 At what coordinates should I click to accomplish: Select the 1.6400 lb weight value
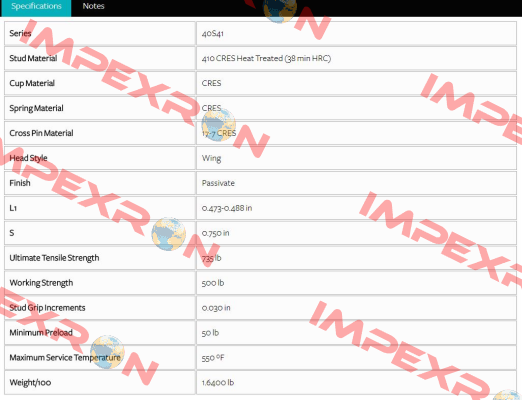click(218, 383)
